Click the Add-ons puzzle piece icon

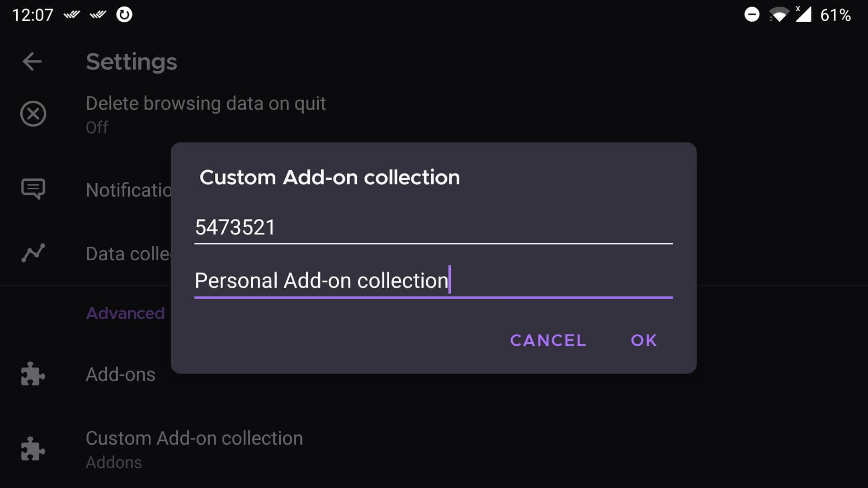coord(33,374)
